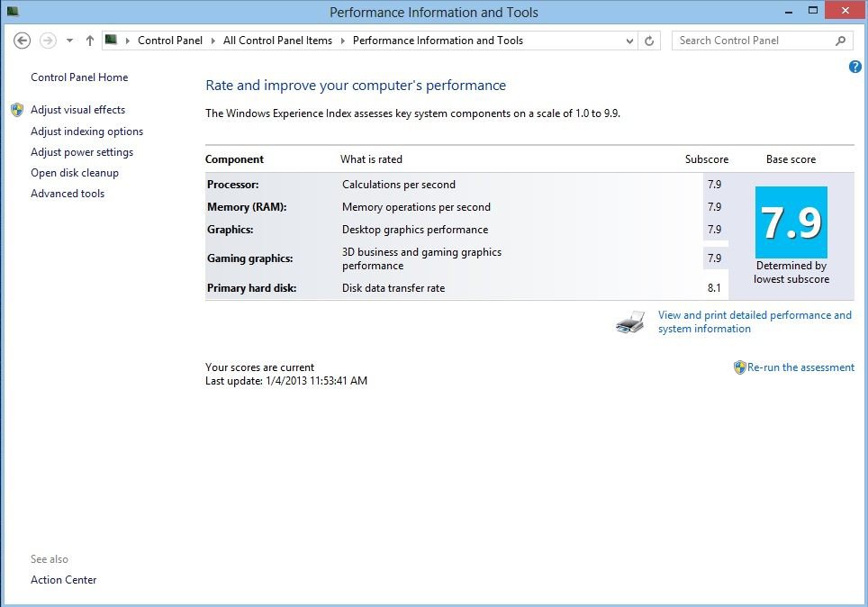The width and height of the screenshot is (868, 607).
Task: Select the Memory (RAM) row label
Action: (247, 207)
